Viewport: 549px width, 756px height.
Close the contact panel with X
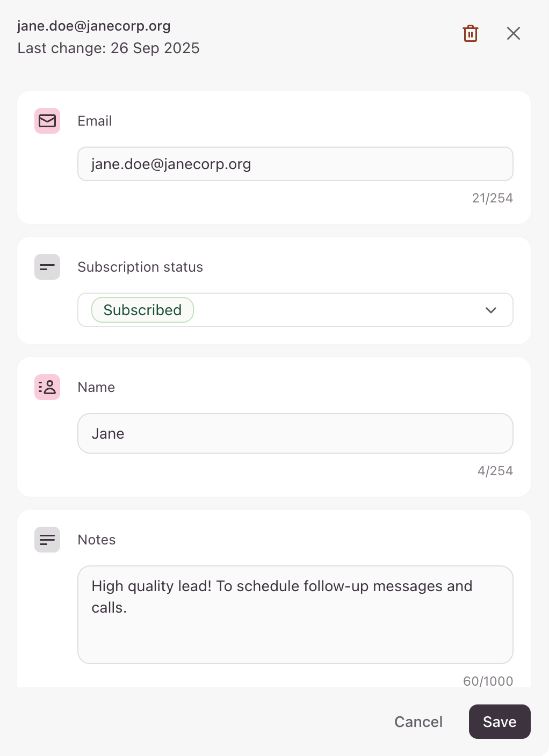tap(514, 33)
